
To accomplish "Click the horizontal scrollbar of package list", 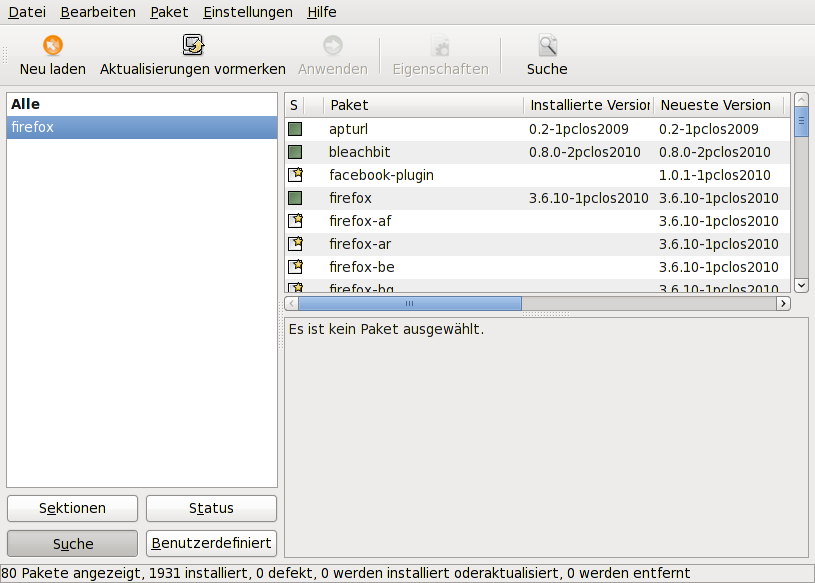I will click(x=409, y=303).
